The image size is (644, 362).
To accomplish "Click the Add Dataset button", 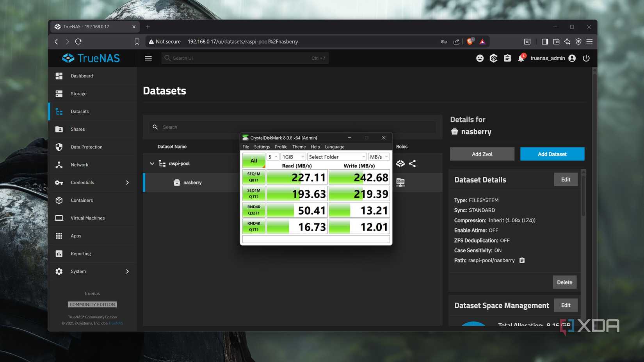I will [x=552, y=154].
